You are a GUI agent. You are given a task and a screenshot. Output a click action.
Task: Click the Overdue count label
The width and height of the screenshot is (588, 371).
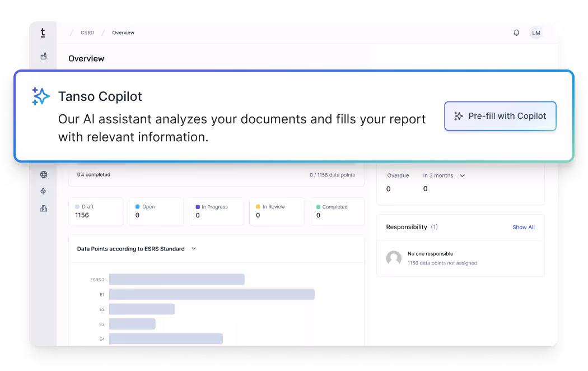click(398, 175)
